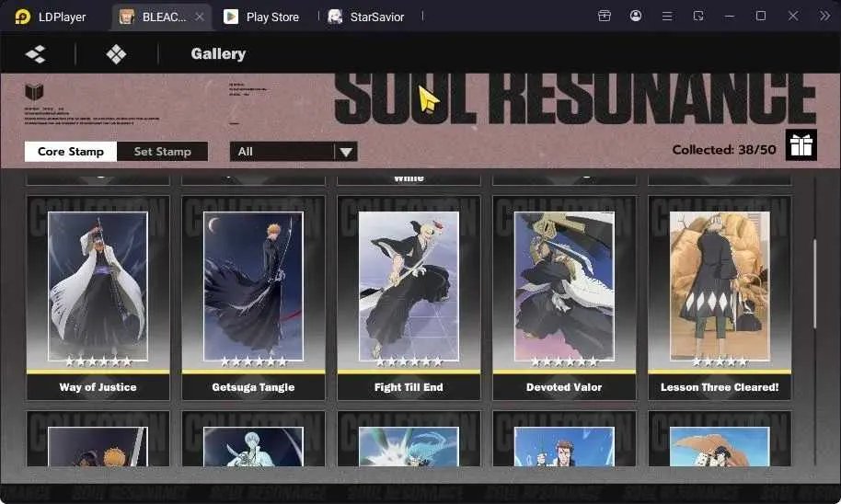Click the rotate screen icon in title bar
This screenshot has width=841, height=504.
(x=698, y=16)
